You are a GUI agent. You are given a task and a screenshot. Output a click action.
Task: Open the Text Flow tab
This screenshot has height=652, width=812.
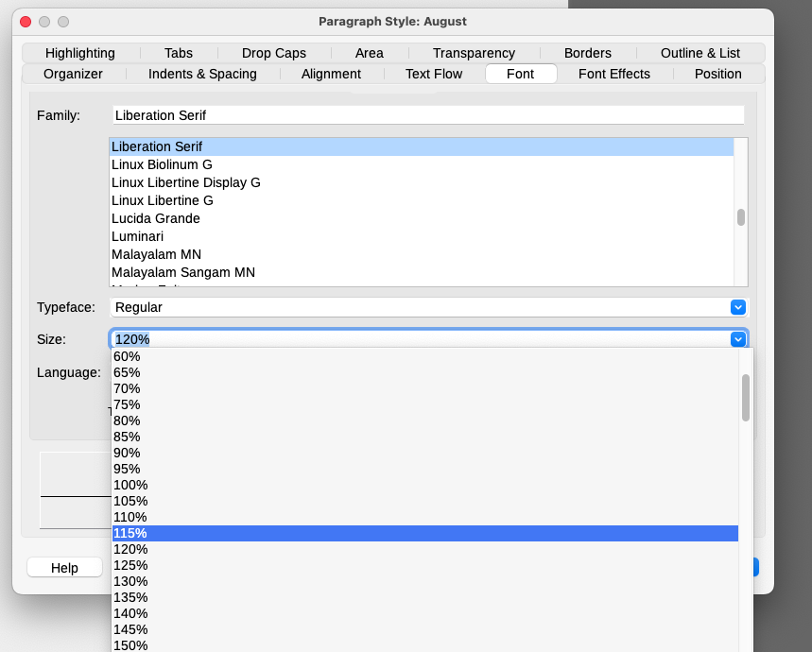tap(433, 74)
